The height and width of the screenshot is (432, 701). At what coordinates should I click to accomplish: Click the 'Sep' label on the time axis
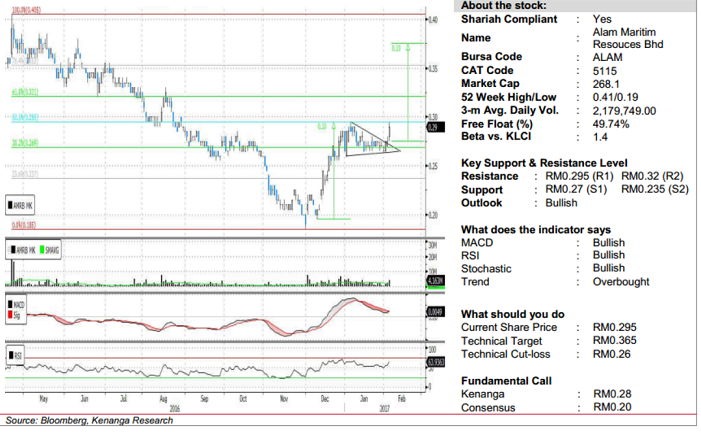coord(204,399)
